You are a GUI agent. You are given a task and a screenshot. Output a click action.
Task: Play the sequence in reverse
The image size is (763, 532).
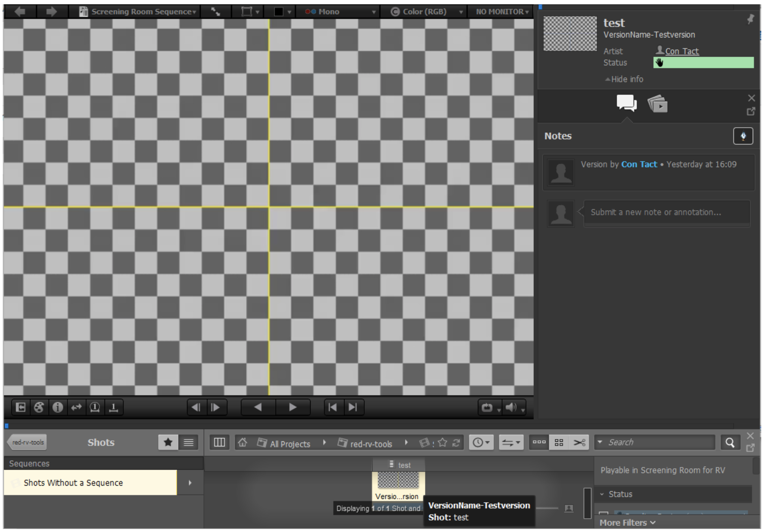tap(258, 407)
